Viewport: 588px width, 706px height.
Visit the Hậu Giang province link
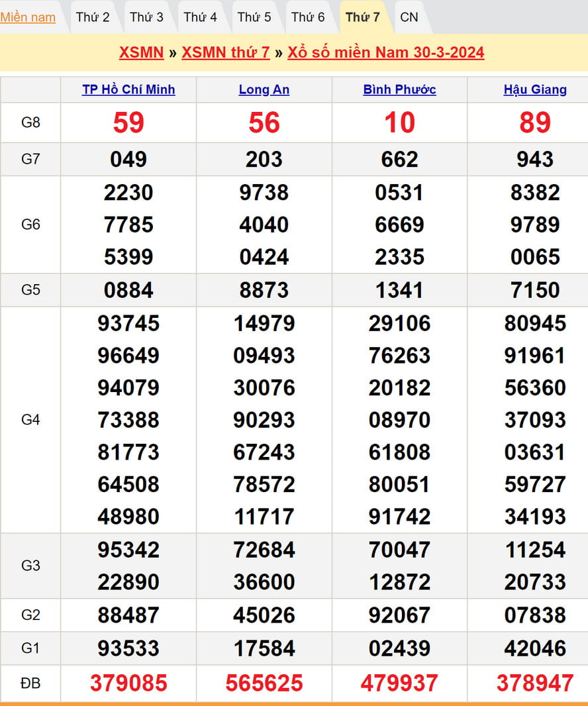[535, 89]
